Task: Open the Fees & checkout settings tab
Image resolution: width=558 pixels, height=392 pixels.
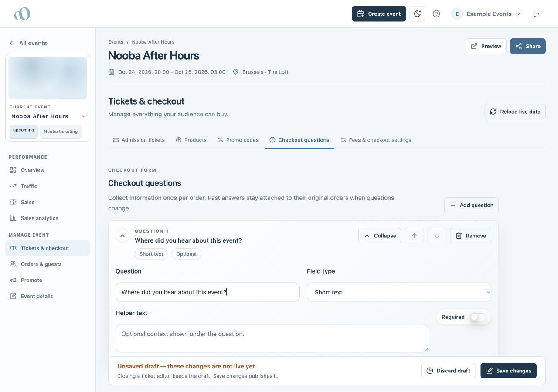Action: (x=376, y=140)
